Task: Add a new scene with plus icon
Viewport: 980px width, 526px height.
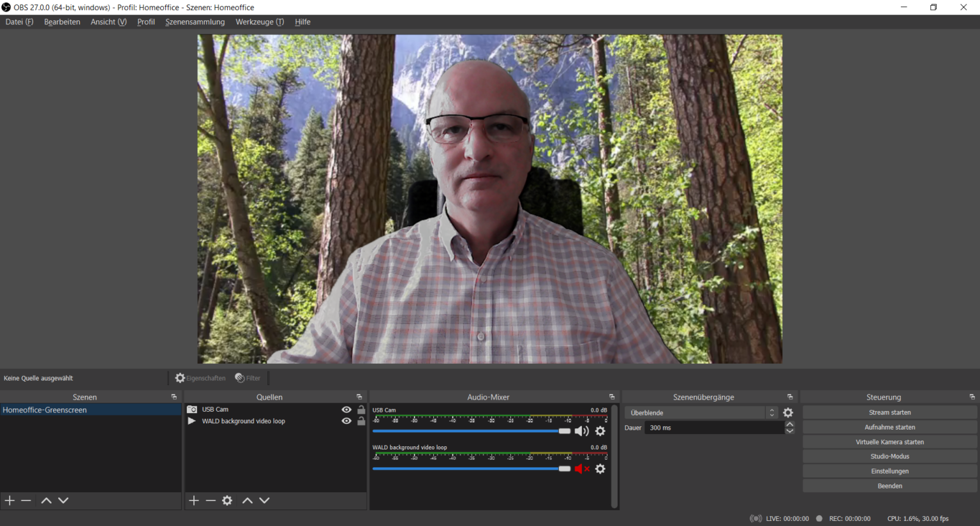Action: pyautogui.click(x=10, y=500)
